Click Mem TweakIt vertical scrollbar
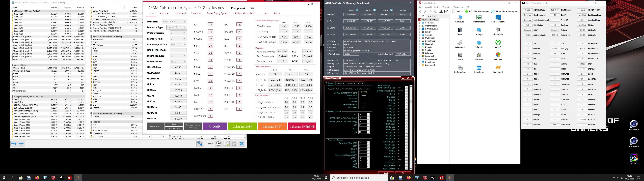 point(411,128)
